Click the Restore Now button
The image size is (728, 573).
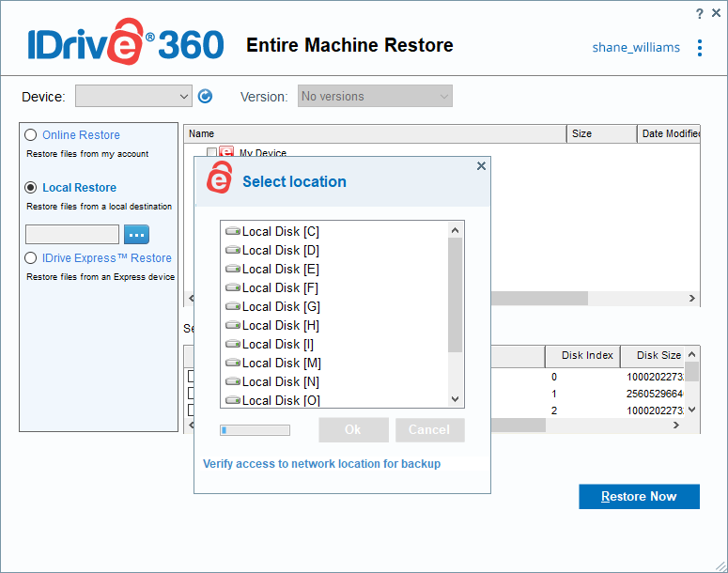[x=639, y=497]
